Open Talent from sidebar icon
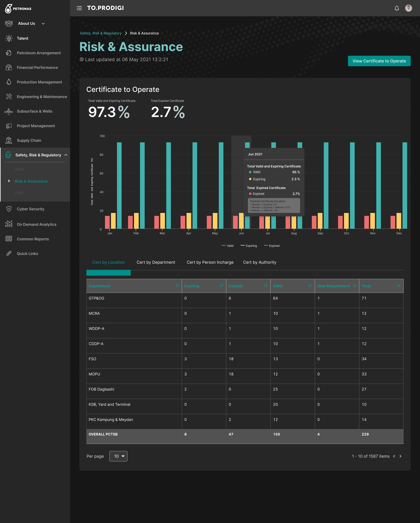 point(9,38)
